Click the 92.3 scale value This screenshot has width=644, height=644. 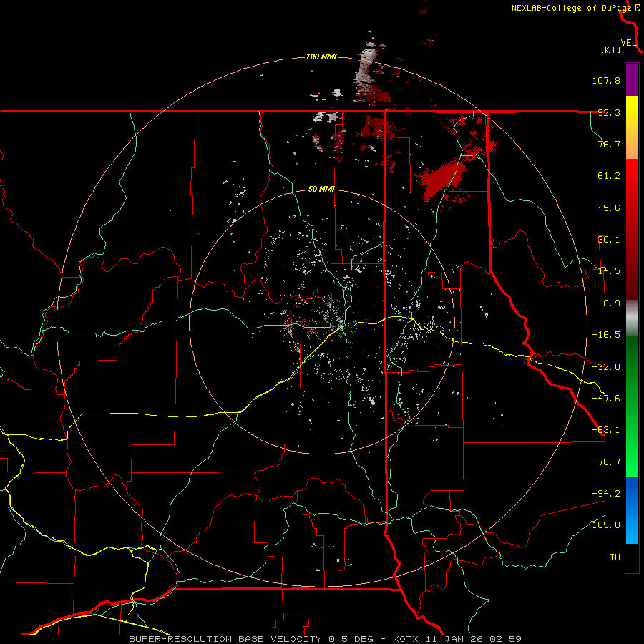click(609, 112)
